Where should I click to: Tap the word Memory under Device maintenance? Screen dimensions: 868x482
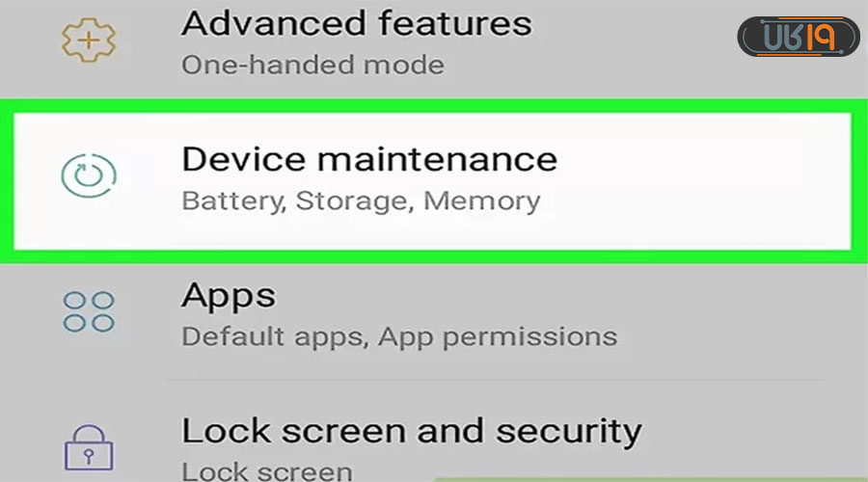point(481,201)
